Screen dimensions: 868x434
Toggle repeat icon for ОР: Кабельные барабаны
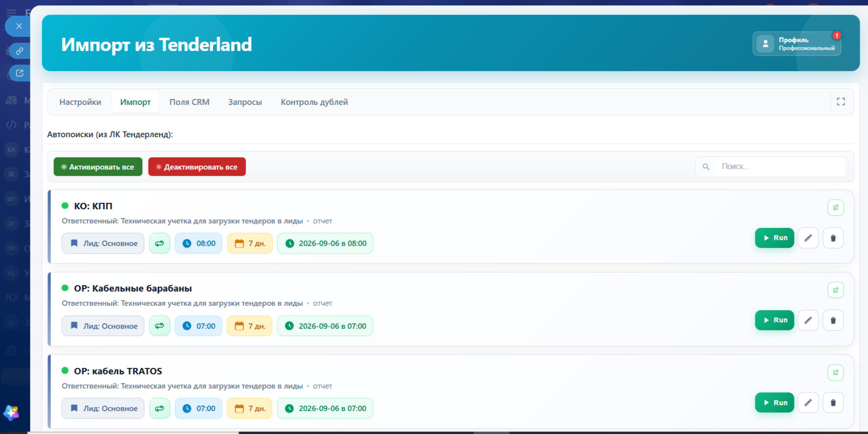[159, 326]
